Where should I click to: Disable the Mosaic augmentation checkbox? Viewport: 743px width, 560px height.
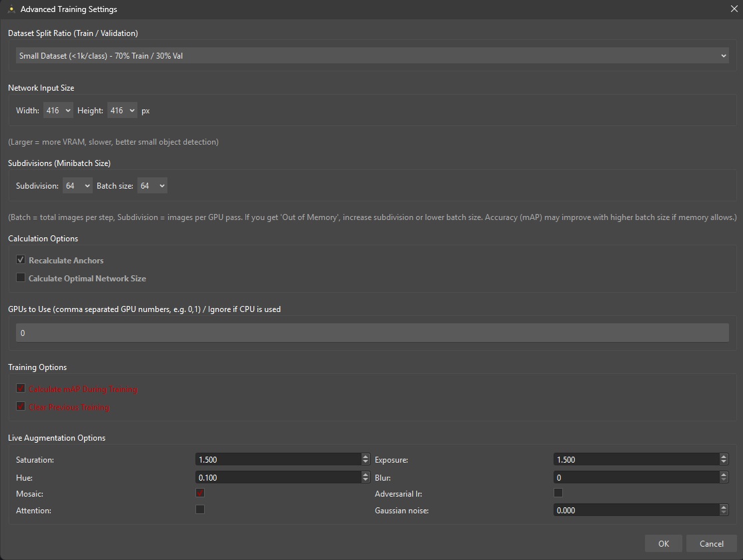pyautogui.click(x=199, y=493)
